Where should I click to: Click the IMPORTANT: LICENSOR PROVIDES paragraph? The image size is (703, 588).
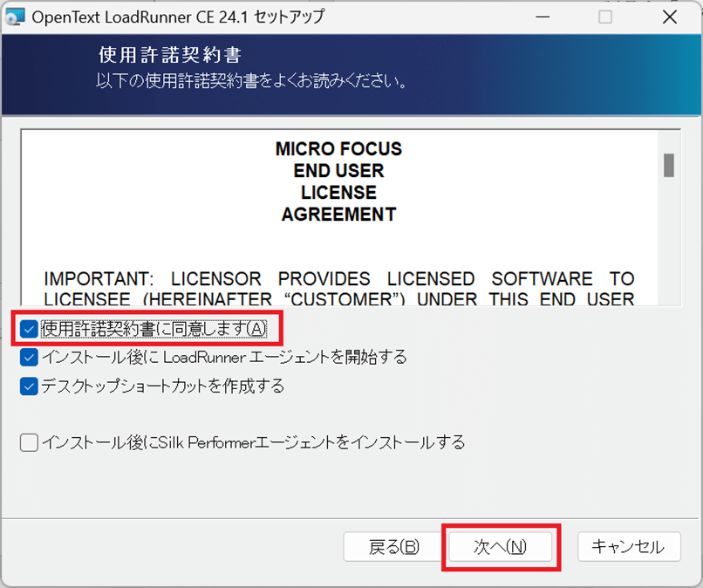click(339, 289)
